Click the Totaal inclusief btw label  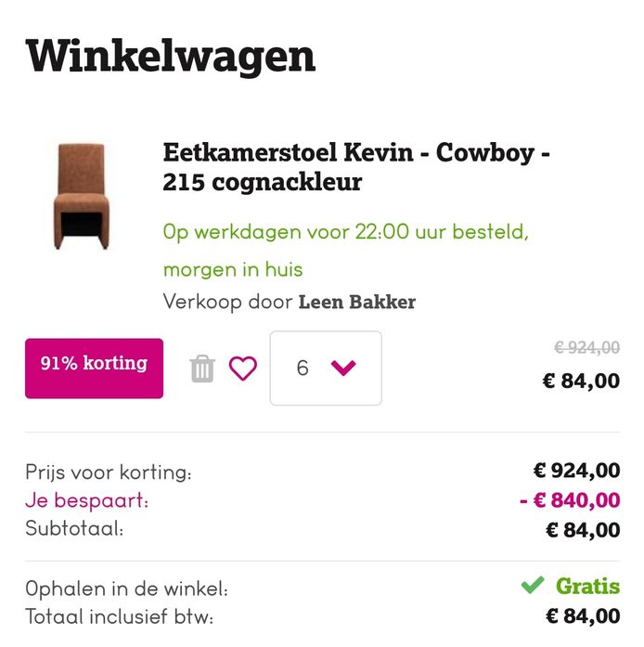click(x=119, y=617)
